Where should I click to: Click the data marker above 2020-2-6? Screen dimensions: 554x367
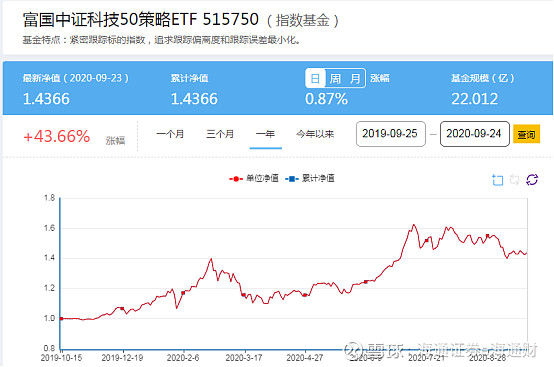pos(183,293)
